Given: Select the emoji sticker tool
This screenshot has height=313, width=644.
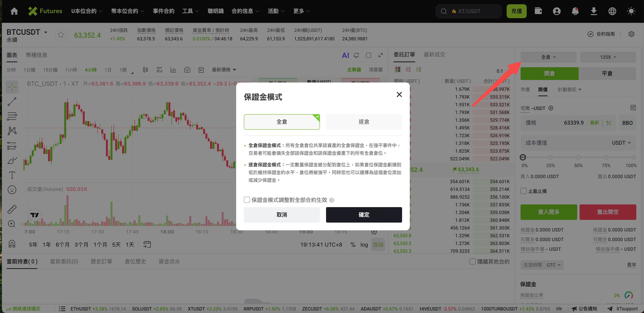Looking at the screenshot, I should coord(12,190).
